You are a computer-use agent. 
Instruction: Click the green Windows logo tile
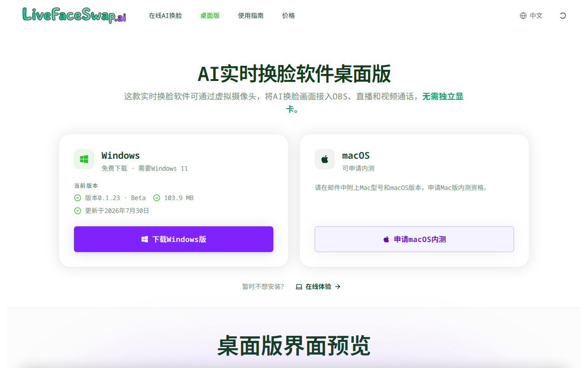coord(84,159)
